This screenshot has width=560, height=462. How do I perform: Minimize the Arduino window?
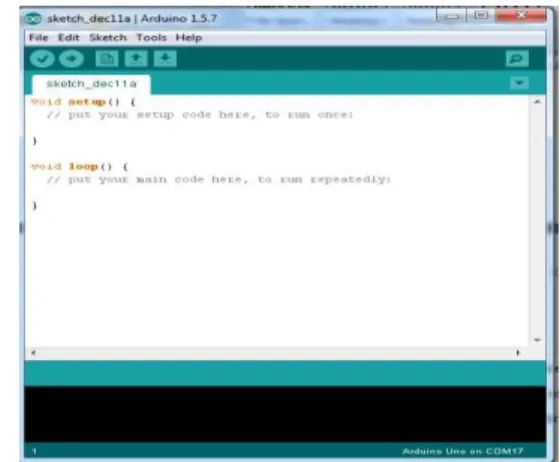click(451, 16)
